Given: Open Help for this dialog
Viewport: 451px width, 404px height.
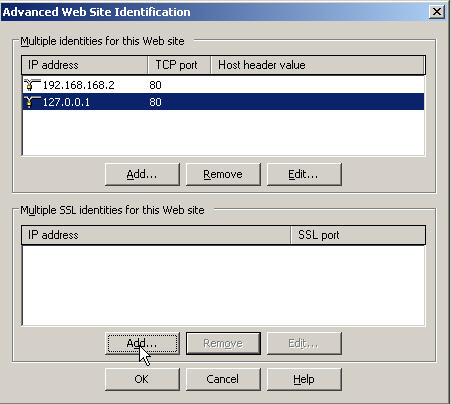Looking at the screenshot, I should (304, 379).
